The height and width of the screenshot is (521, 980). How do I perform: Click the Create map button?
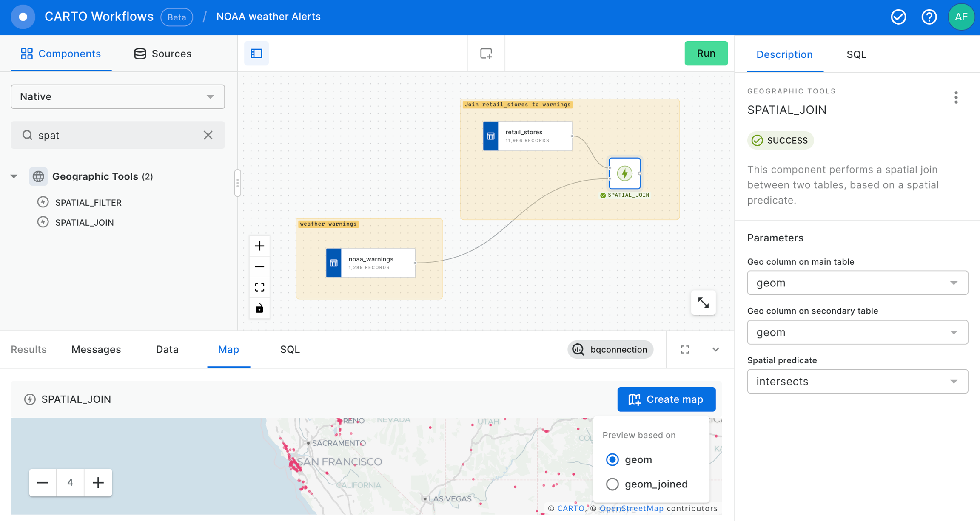click(666, 399)
